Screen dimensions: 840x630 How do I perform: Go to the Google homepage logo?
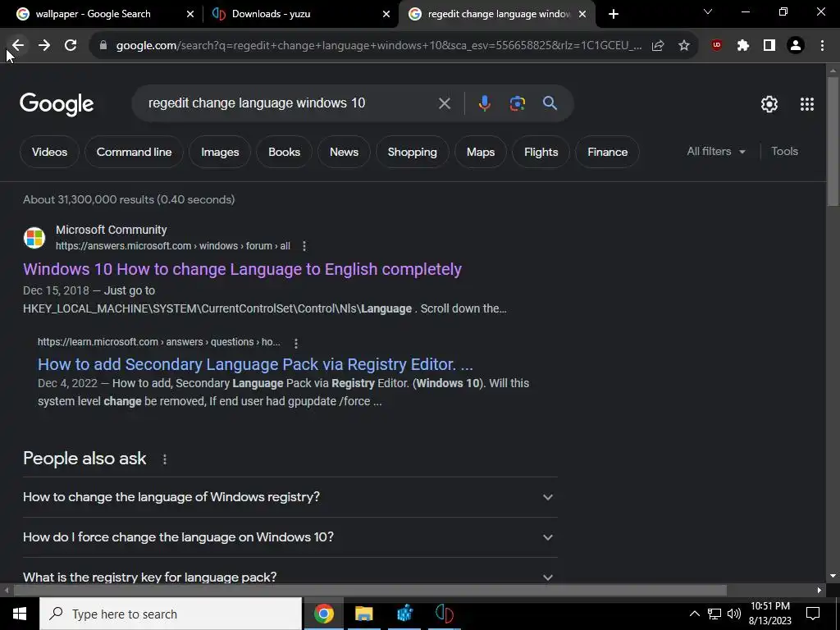click(x=57, y=104)
